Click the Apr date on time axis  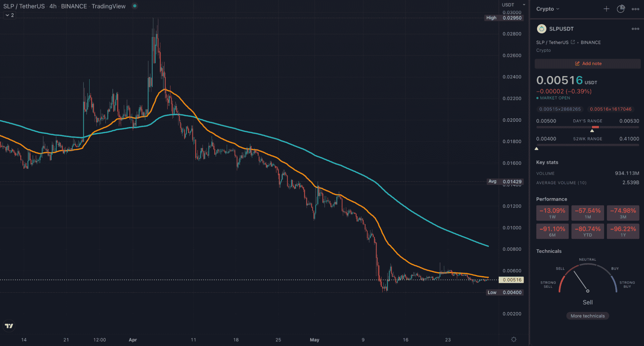[x=133, y=340]
